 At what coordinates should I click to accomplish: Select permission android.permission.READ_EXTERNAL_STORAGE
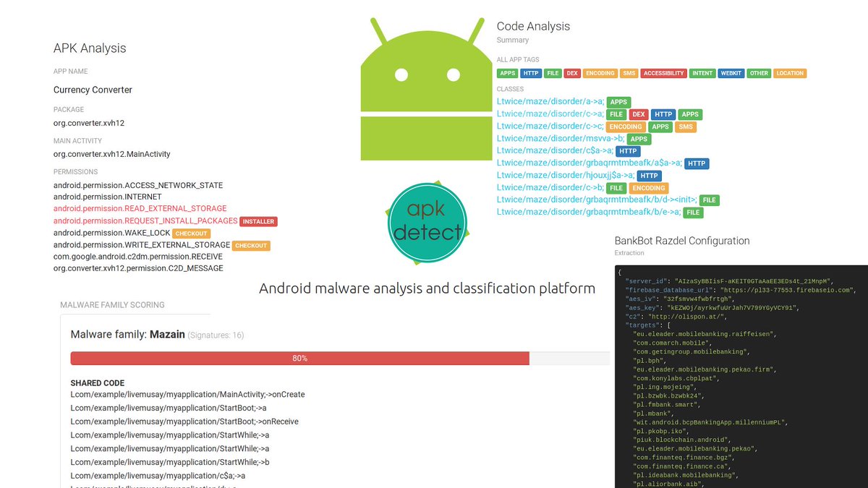coord(140,209)
